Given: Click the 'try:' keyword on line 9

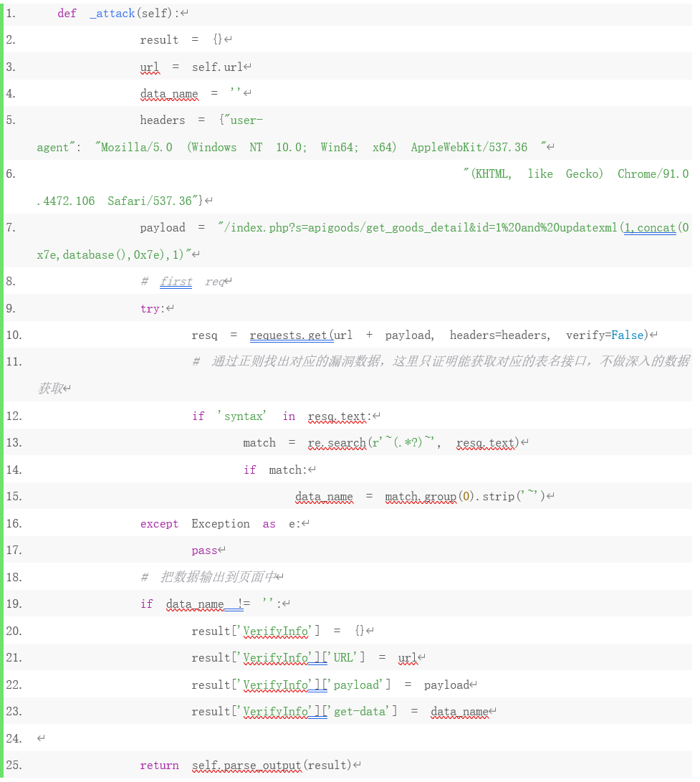Looking at the screenshot, I should (x=153, y=309).
